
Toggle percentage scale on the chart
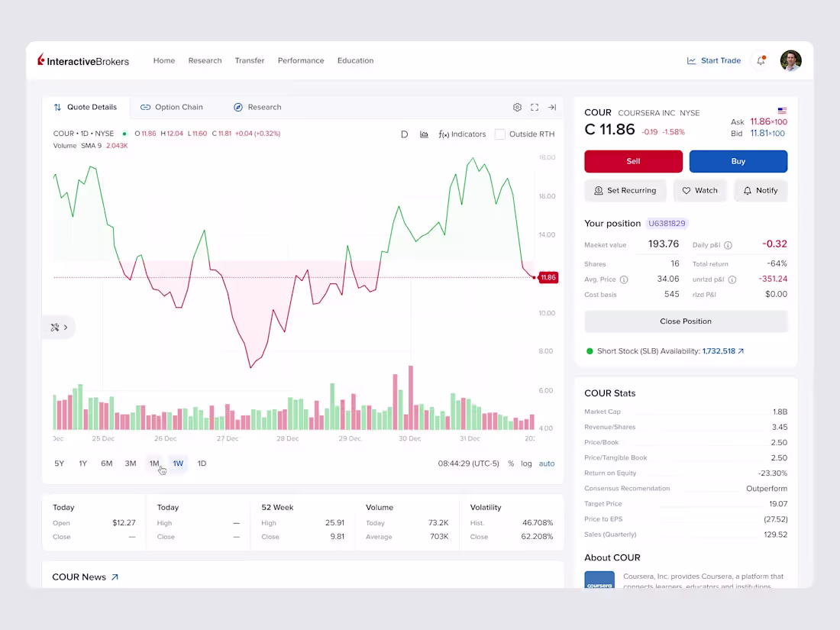tap(510, 464)
